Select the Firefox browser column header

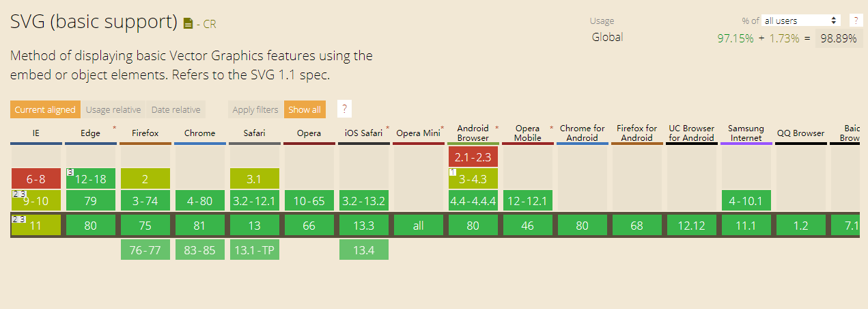click(x=145, y=133)
